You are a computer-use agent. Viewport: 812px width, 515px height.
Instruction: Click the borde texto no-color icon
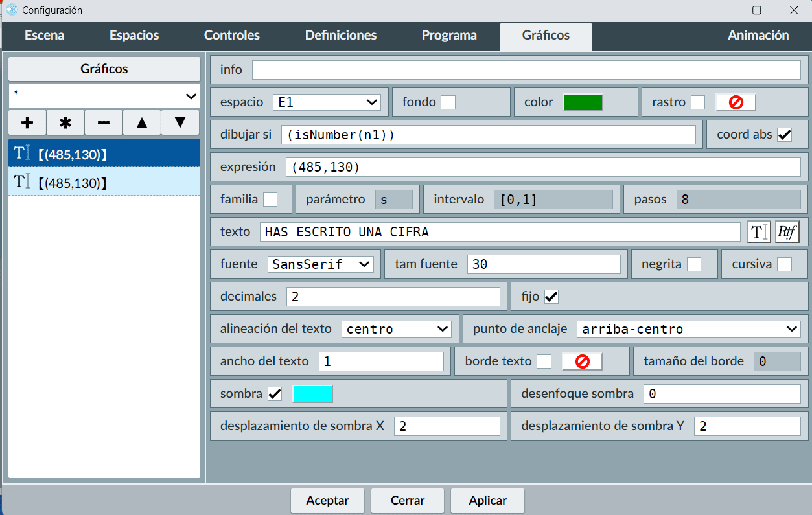point(582,361)
